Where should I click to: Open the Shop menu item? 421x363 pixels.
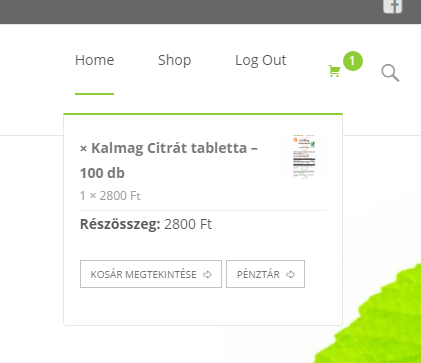(175, 60)
